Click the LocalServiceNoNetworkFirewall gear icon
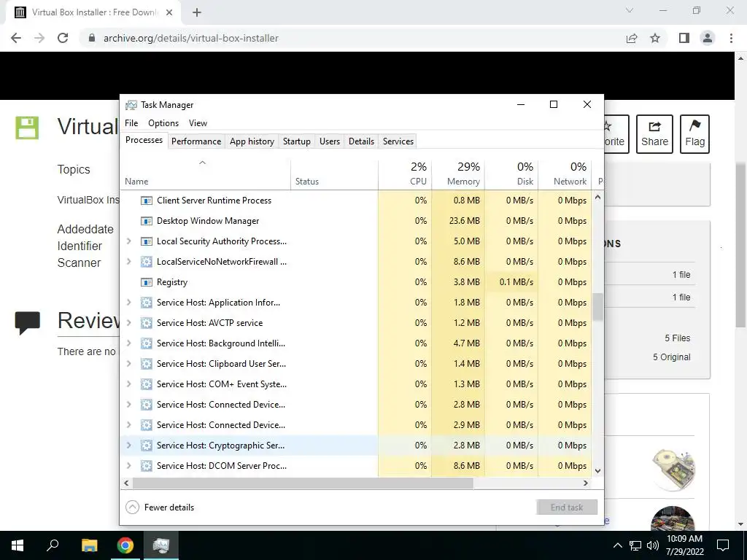Viewport: 747px width, 560px height. [x=146, y=262]
